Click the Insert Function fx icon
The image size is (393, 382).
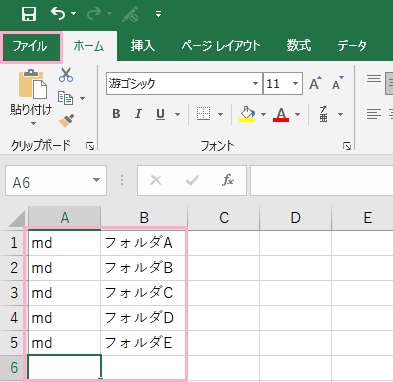point(228,180)
